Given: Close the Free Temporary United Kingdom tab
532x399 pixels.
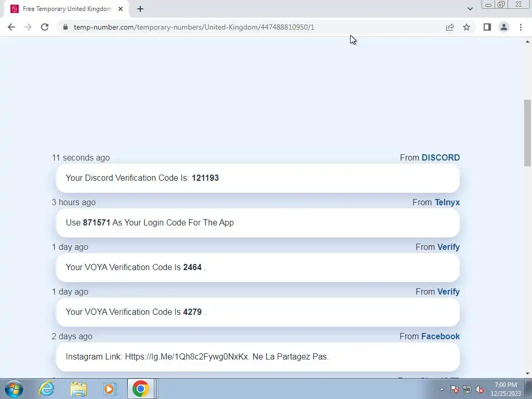Looking at the screenshot, I should 121,9.
